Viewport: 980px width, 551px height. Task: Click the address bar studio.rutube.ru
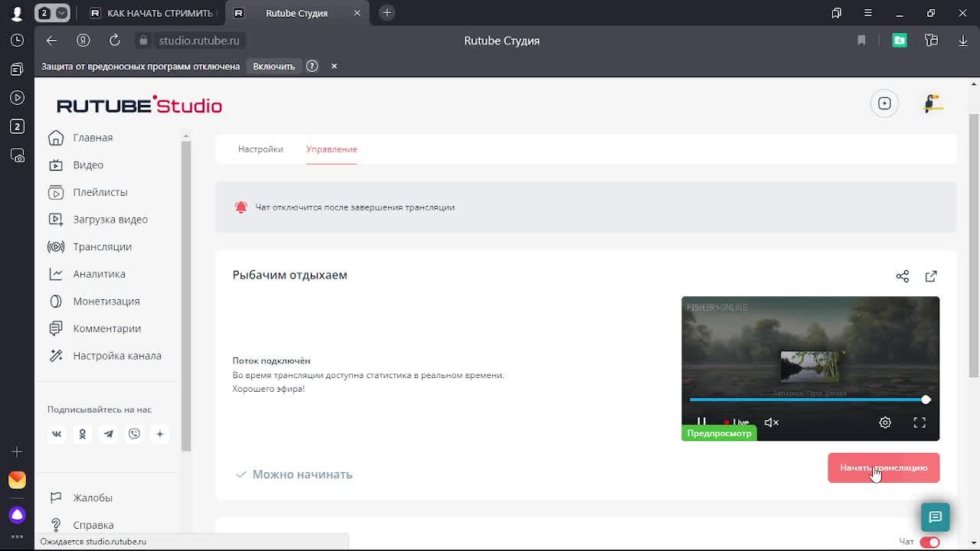199,41
